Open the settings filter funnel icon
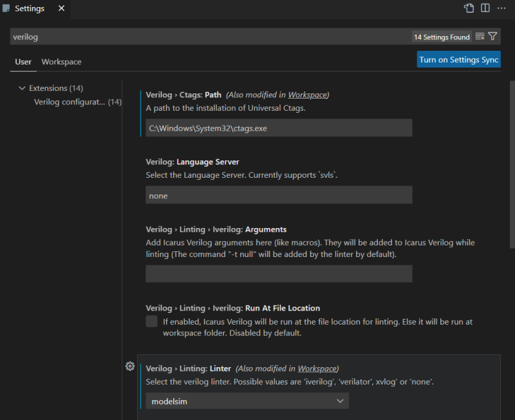This screenshot has width=515, height=420. pos(492,37)
